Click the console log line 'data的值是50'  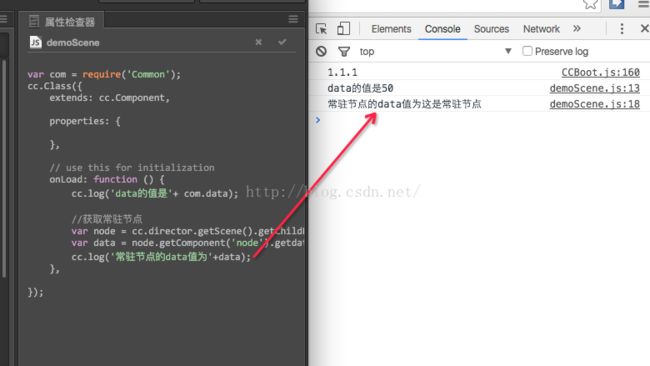click(360, 88)
